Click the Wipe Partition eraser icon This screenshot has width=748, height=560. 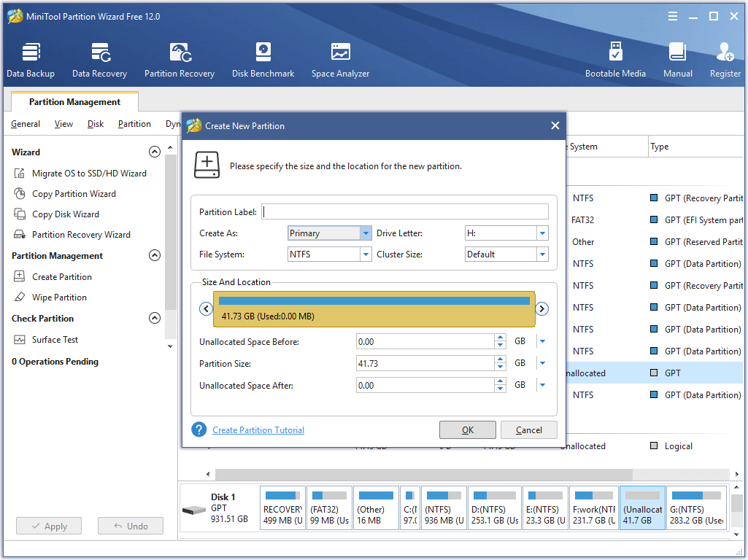pos(20,297)
